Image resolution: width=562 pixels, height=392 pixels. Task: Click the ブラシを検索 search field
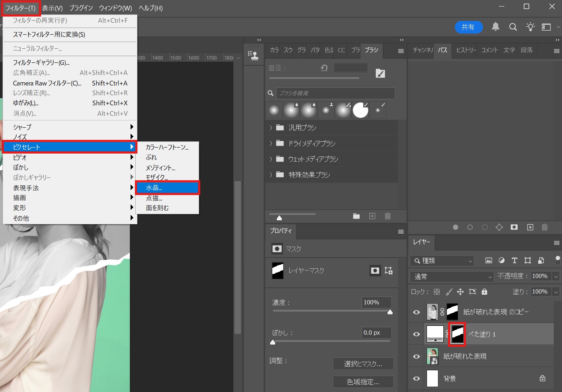pos(335,93)
